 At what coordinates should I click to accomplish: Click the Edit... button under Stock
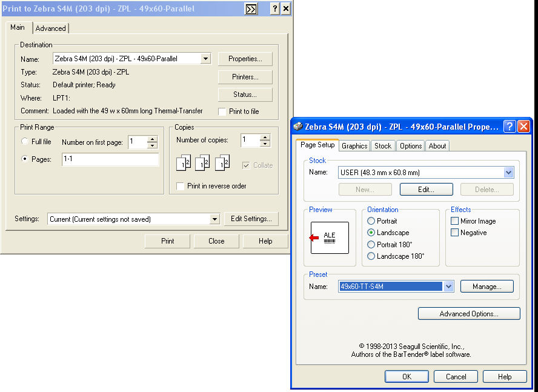426,190
